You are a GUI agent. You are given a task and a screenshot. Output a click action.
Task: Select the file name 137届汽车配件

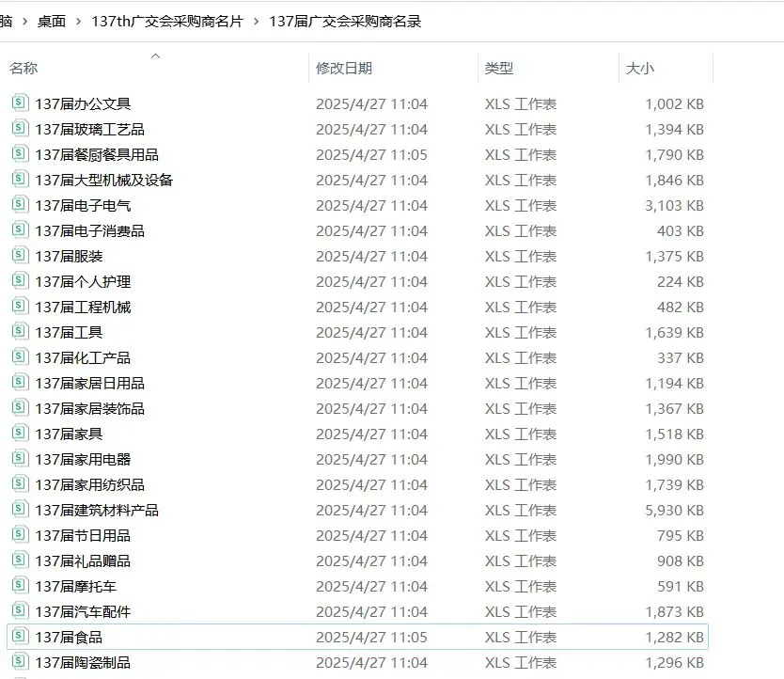click(x=83, y=612)
